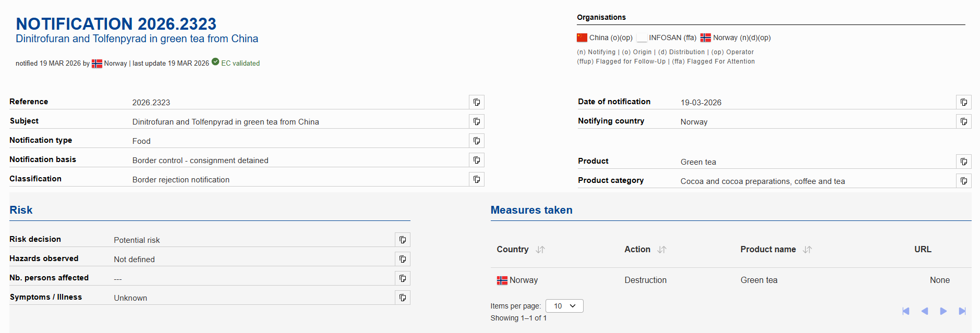
Task: Copy the Symptoms / Illness value
Action: 403,298
